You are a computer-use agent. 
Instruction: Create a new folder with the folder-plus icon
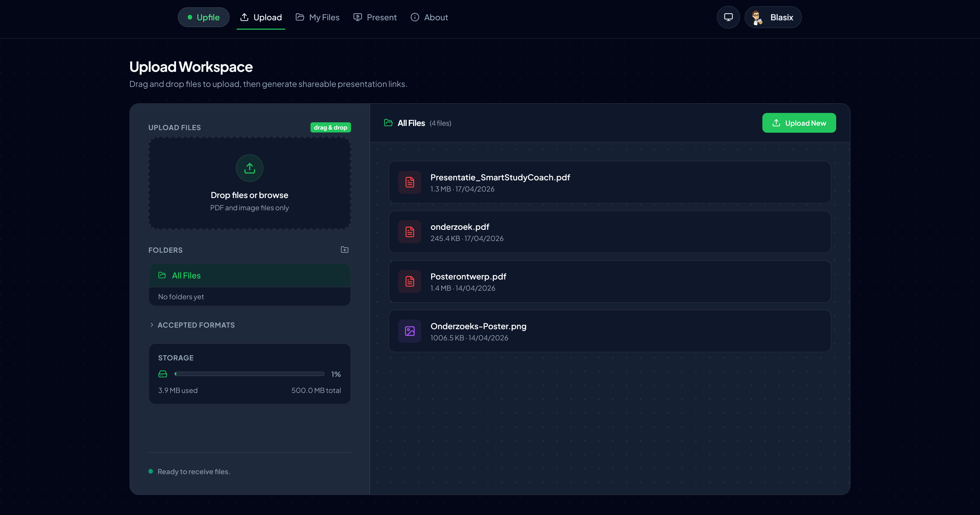(344, 250)
